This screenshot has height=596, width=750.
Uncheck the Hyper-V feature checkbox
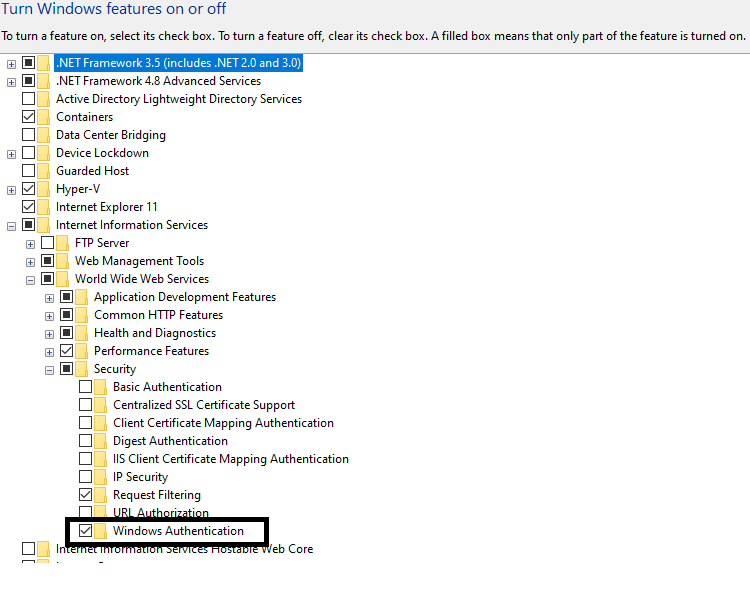(x=29, y=188)
